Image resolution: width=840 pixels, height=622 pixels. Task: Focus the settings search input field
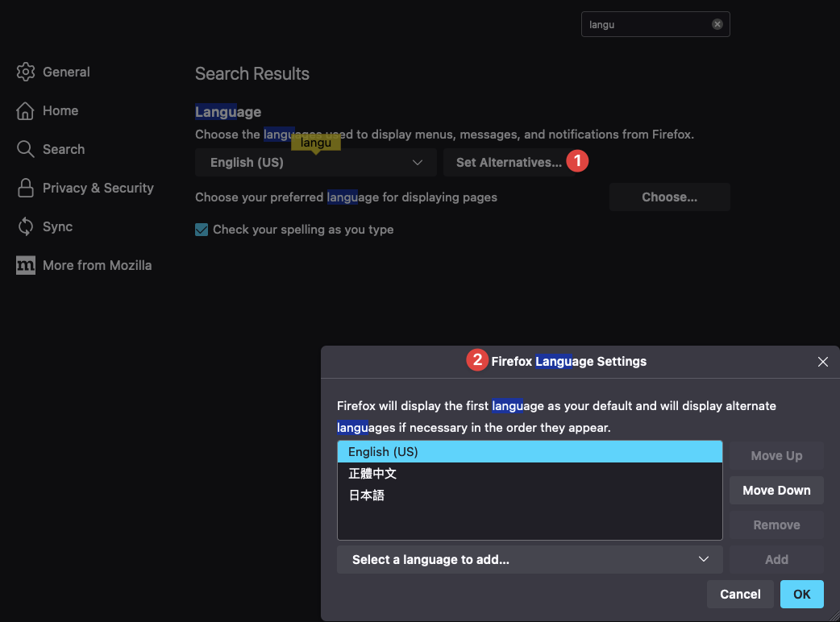click(645, 24)
